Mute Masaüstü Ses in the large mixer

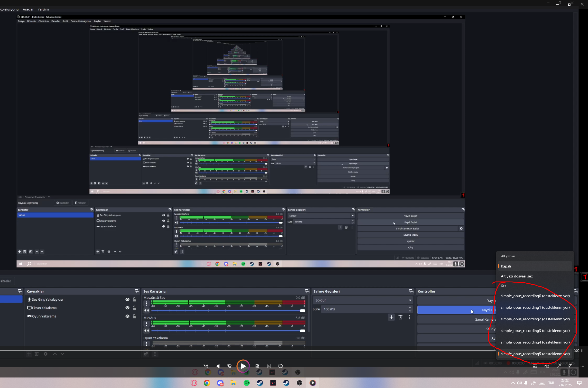[x=146, y=311]
